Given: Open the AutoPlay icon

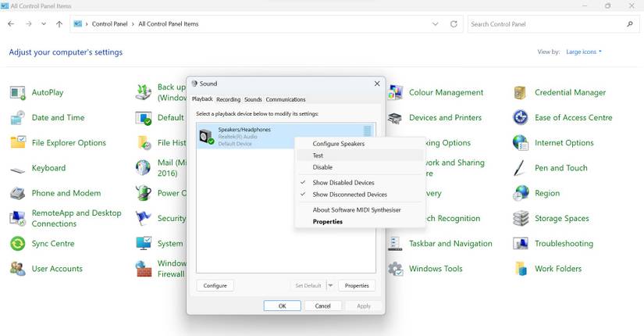Looking at the screenshot, I should coord(18,92).
